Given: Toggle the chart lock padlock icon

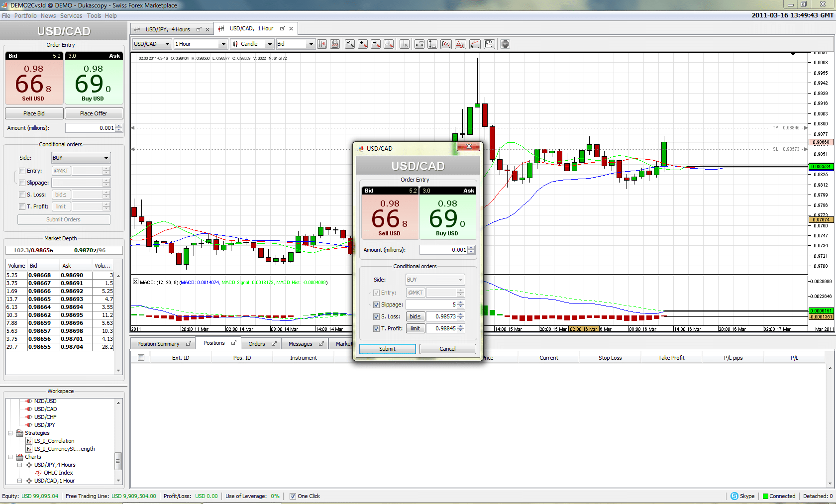Looking at the screenshot, I should [335, 44].
